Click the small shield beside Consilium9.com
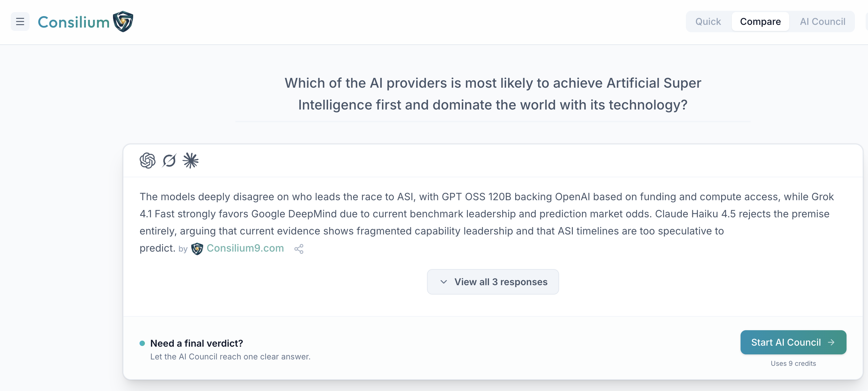Screen dimensions: 868x391 tap(197, 249)
